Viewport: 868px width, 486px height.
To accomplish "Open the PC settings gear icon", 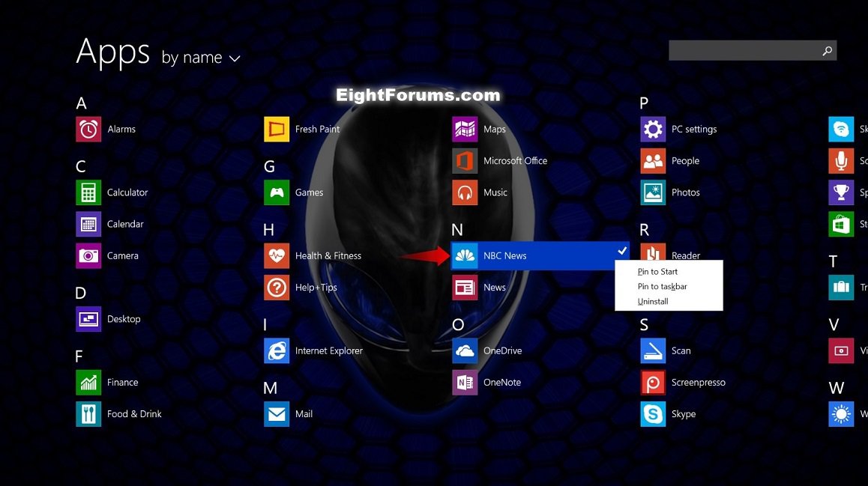I will pyautogui.click(x=653, y=130).
